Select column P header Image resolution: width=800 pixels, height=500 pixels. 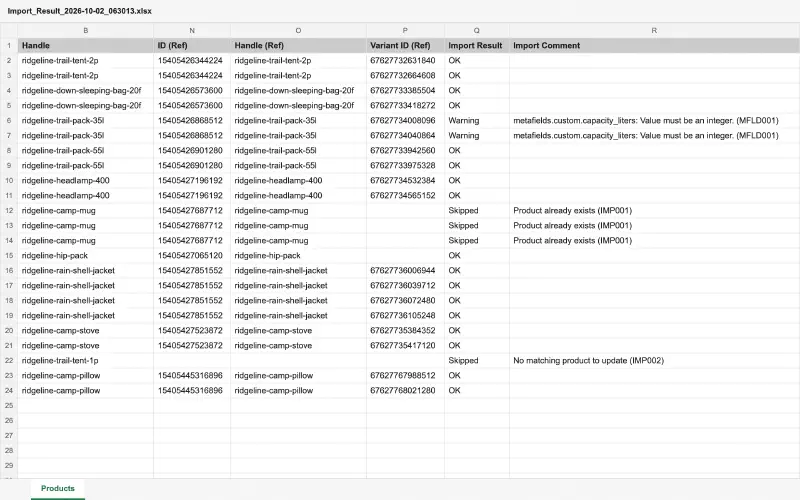405,31
